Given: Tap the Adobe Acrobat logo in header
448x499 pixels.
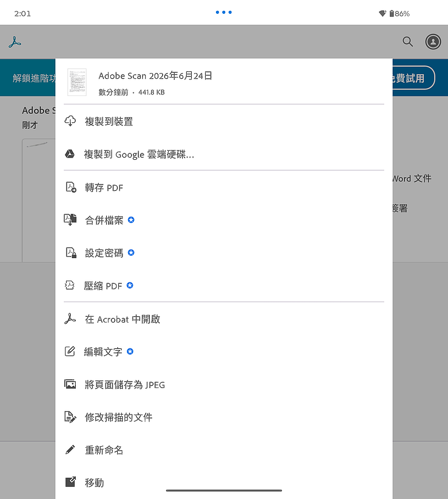Looking at the screenshot, I should 15,42.
